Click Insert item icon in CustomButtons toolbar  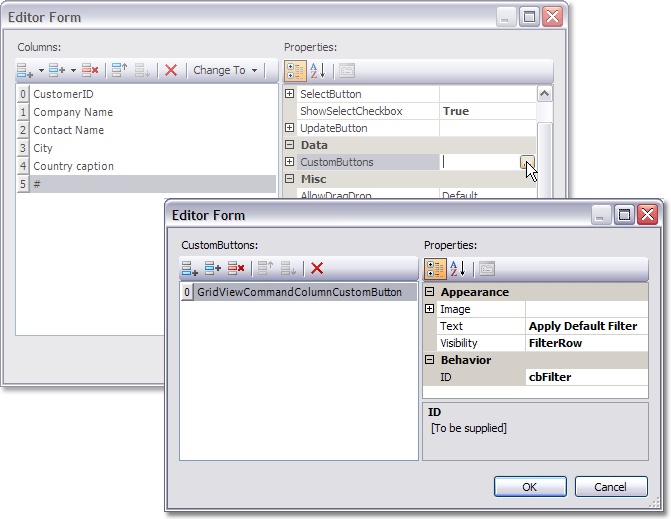[212, 268]
